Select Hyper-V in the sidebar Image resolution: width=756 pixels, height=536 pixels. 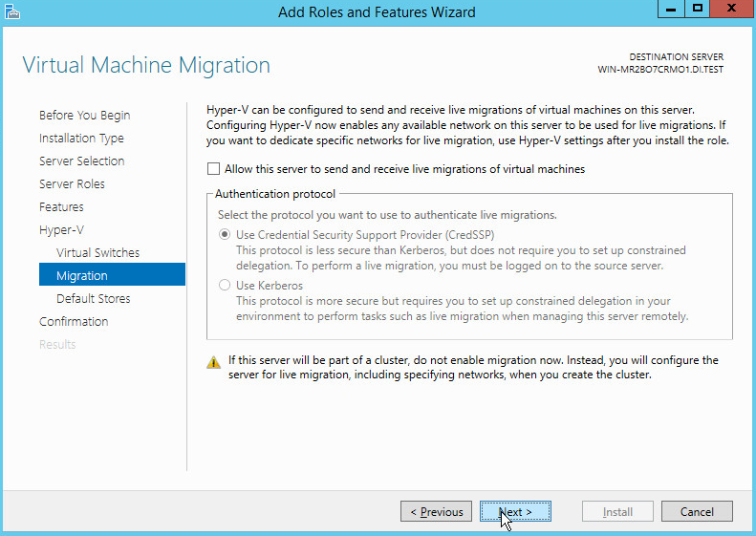coord(61,230)
